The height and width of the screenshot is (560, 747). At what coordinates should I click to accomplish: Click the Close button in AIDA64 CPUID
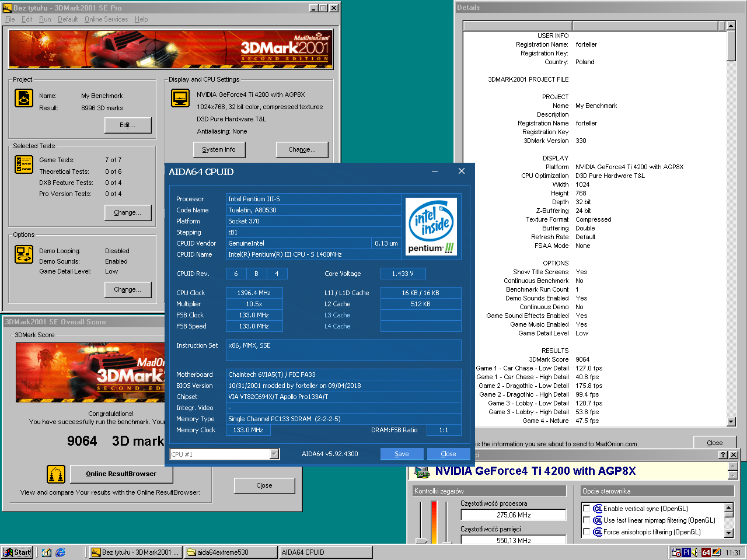tap(448, 454)
